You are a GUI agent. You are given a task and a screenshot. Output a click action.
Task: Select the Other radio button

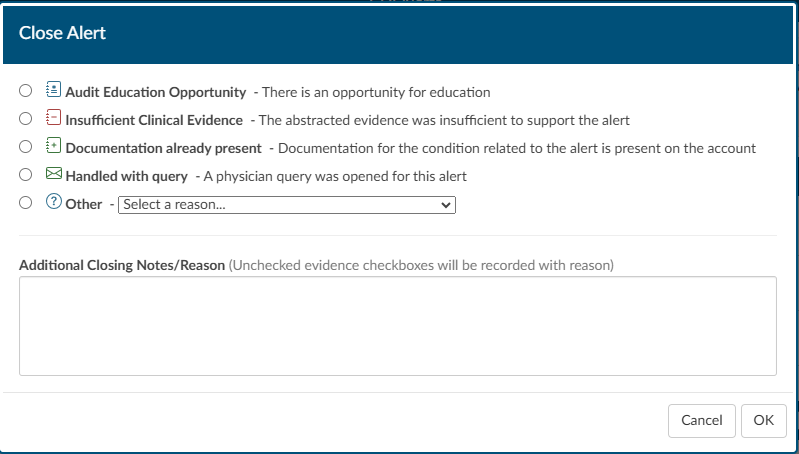(25, 203)
